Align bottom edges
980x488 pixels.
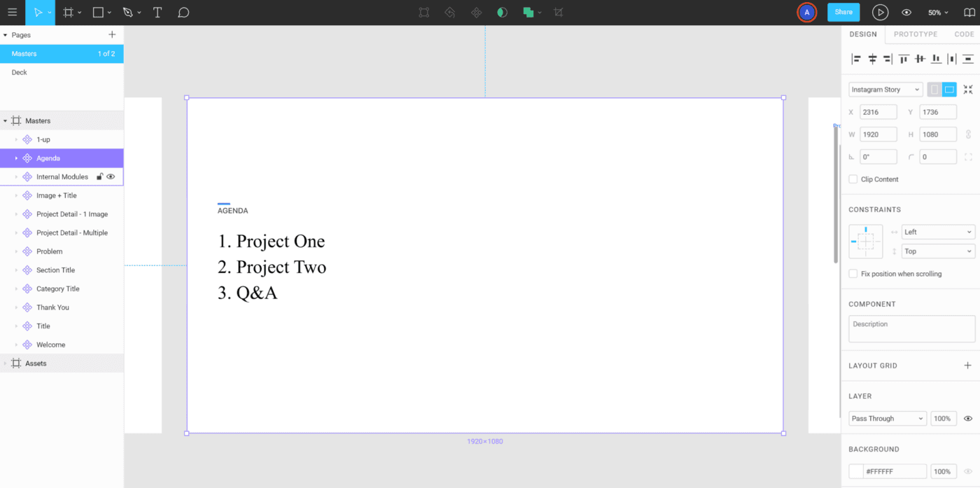[x=936, y=60]
